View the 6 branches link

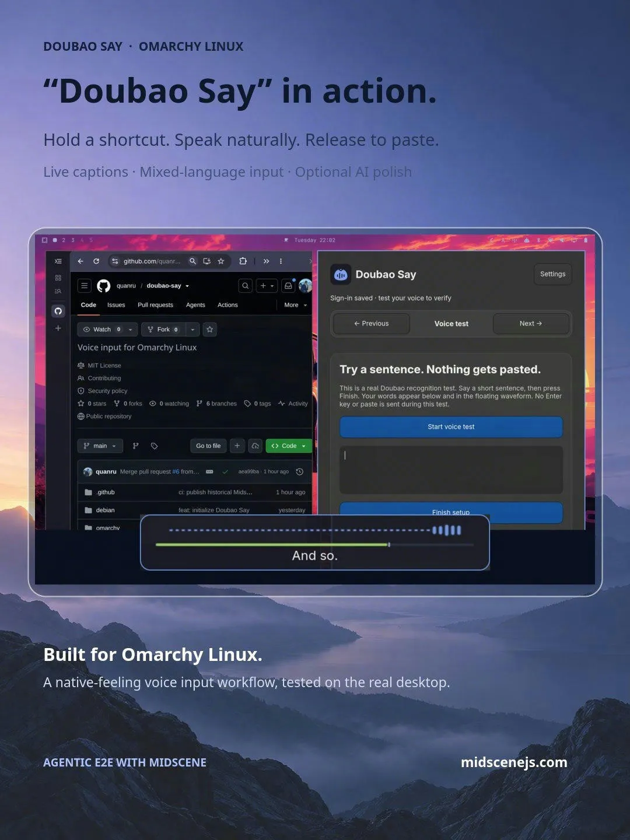tap(216, 404)
